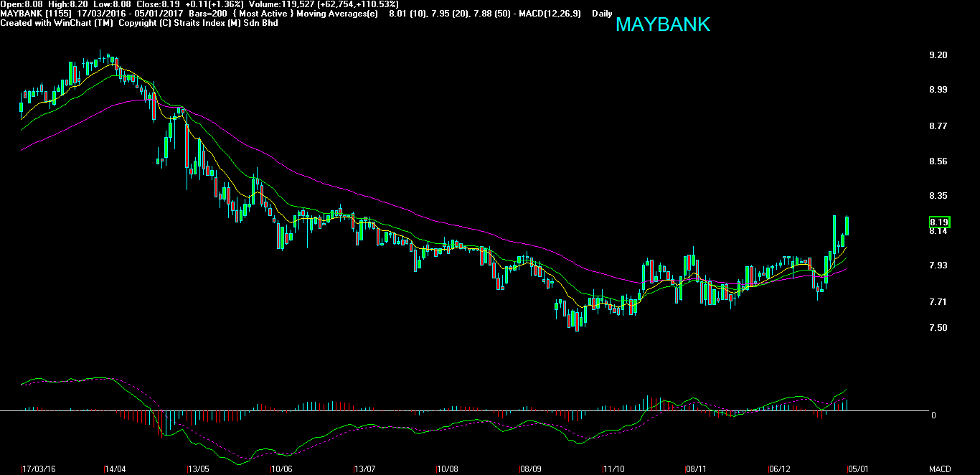
Task: Click the MACD zero-line label
Action: coord(933,415)
